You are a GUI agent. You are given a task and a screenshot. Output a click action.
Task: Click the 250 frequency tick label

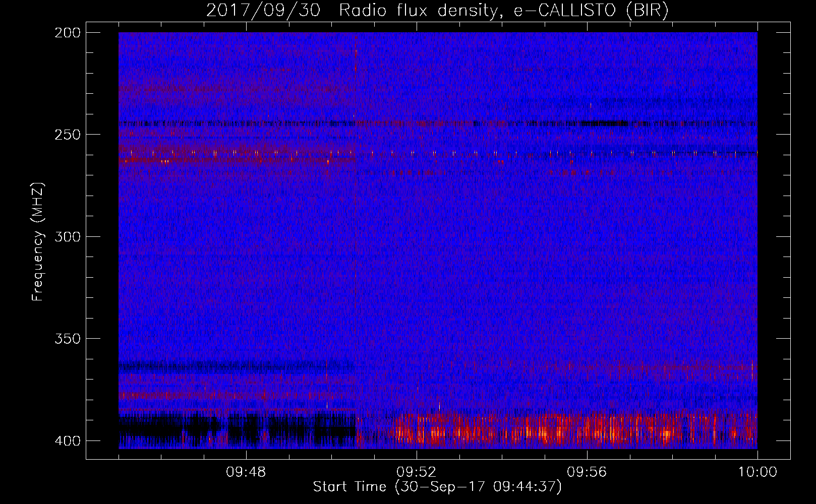click(68, 135)
